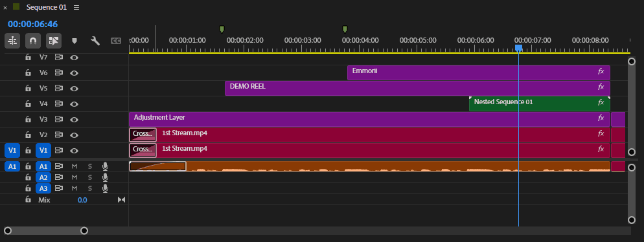
Task: Toggle Sync Lock on V5 track
Action: (x=59, y=88)
